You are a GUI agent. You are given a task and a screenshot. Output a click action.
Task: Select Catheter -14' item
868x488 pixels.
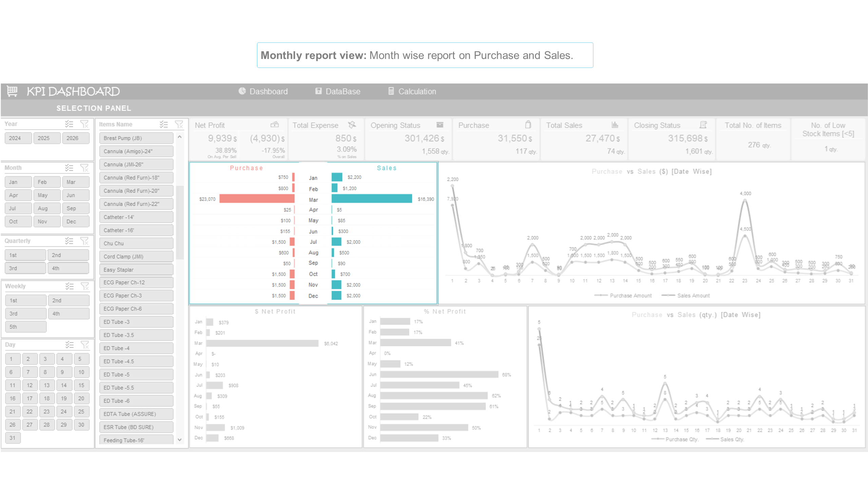(136, 217)
